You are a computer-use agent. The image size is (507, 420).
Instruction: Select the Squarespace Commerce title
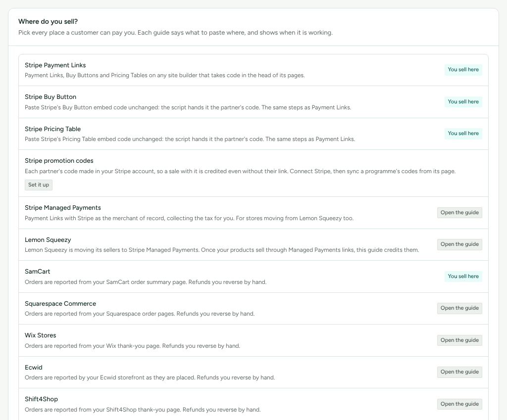point(60,304)
